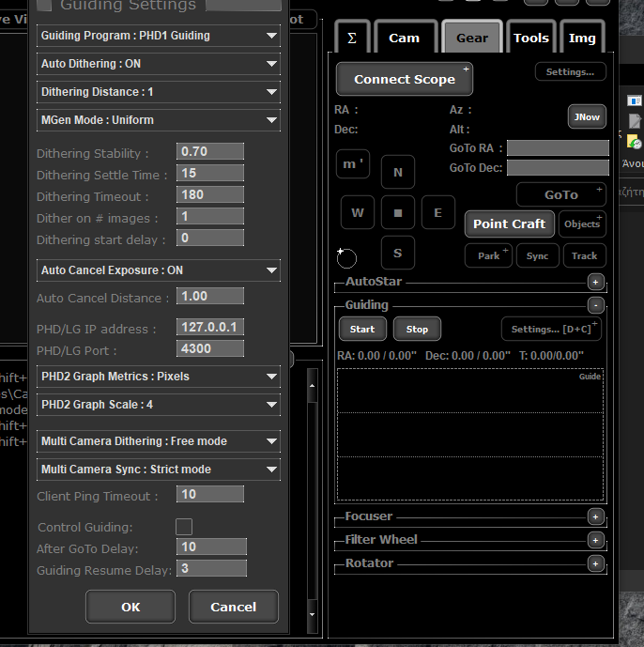Enable the Control Guiding checkbox
The image size is (644, 647).
[184, 527]
